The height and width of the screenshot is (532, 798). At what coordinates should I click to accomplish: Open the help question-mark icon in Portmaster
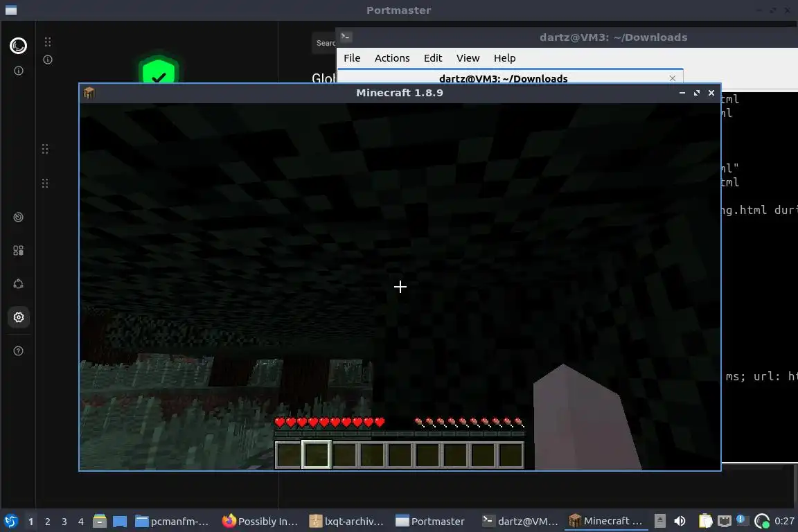[18, 351]
